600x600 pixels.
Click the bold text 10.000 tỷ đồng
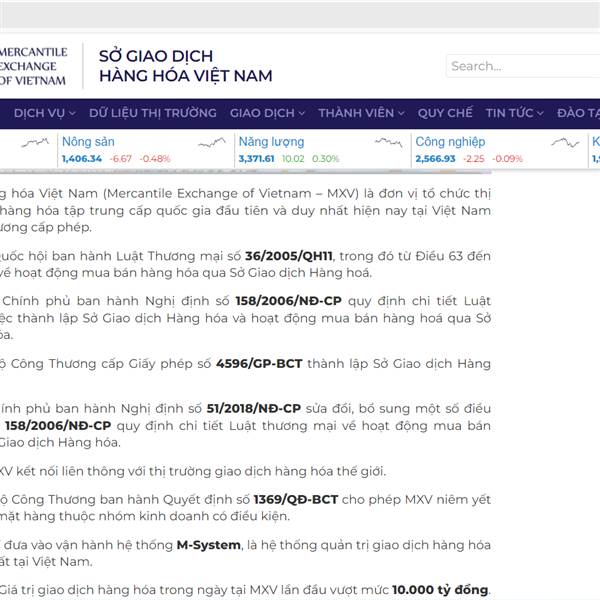(440, 590)
